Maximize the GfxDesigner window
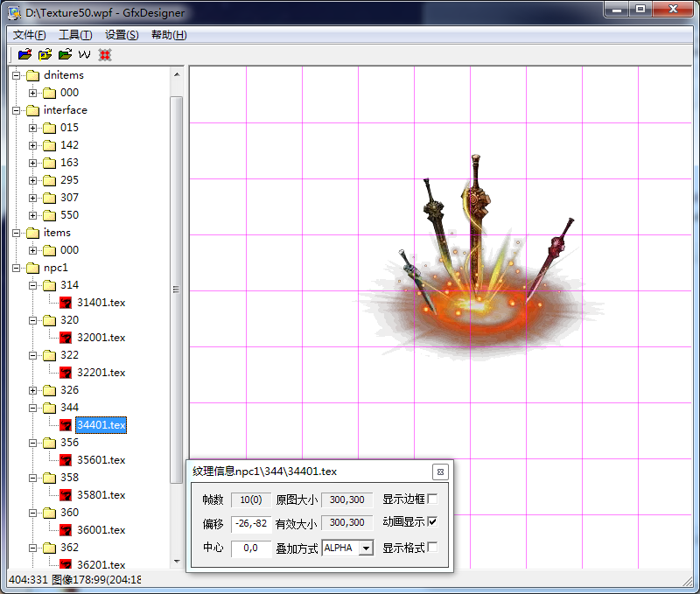This screenshot has height=594, width=700. (640, 10)
